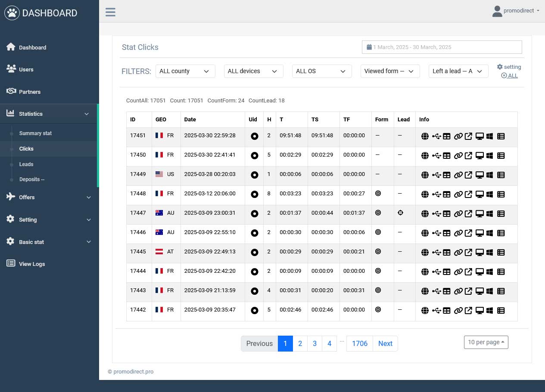Go to the Leads statistics page
The width and height of the screenshot is (545, 392).
click(26, 164)
